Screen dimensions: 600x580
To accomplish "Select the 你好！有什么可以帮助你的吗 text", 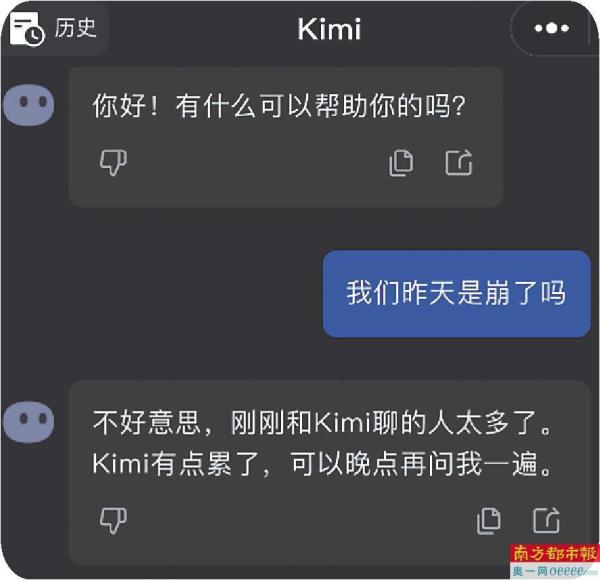I will coord(279,106).
